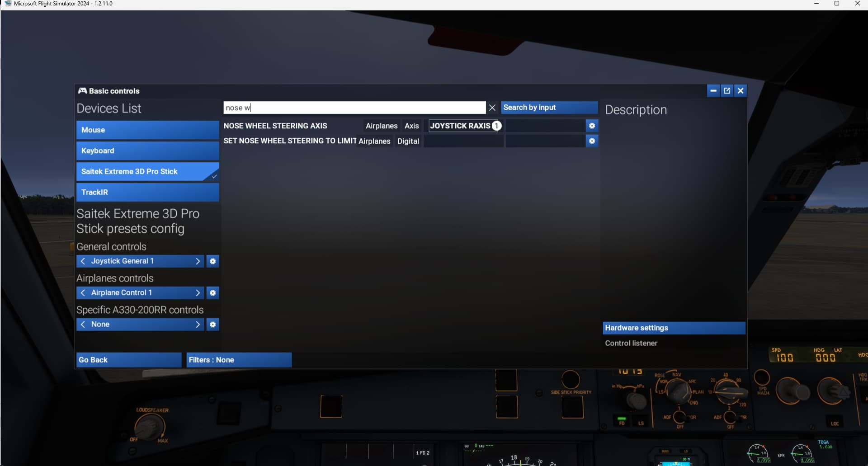Select Keyboard in the Devices List
The image size is (868, 466).
point(147,151)
